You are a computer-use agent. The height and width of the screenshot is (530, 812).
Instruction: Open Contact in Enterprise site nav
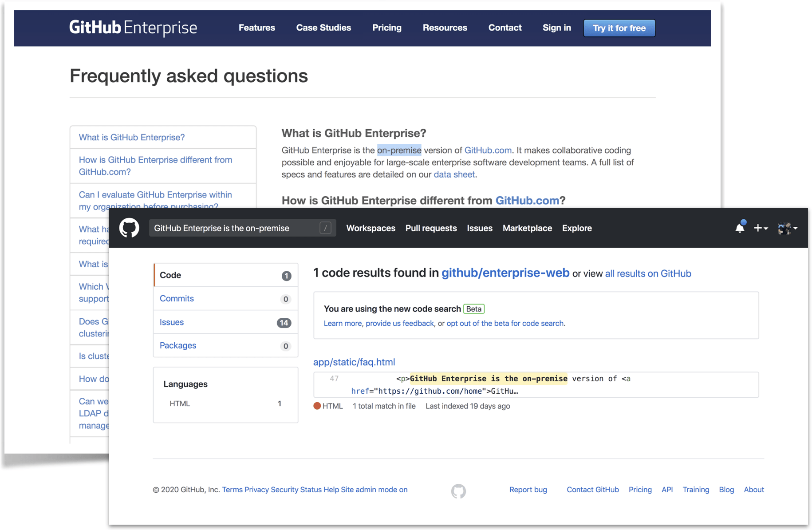coord(505,28)
